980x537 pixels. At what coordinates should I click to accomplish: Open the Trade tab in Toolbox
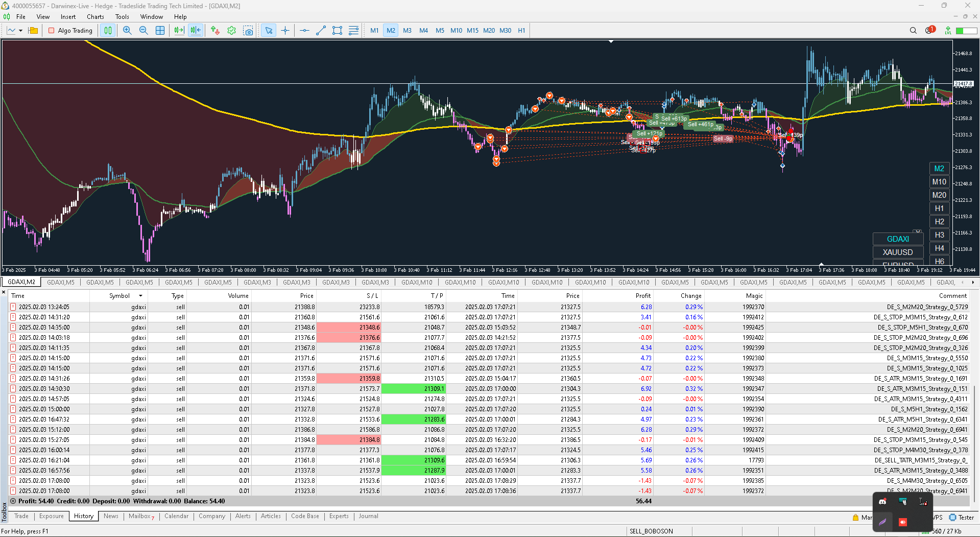pyautogui.click(x=21, y=517)
